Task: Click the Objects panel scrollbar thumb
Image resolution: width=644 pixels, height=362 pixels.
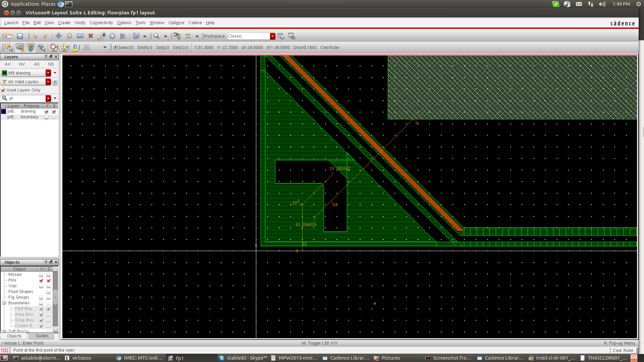Action: (55, 297)
